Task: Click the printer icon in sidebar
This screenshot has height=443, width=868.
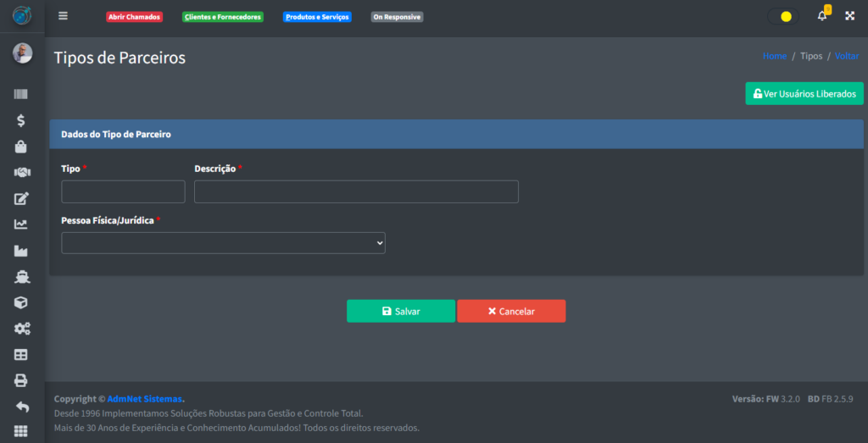Action: point(21,380)
